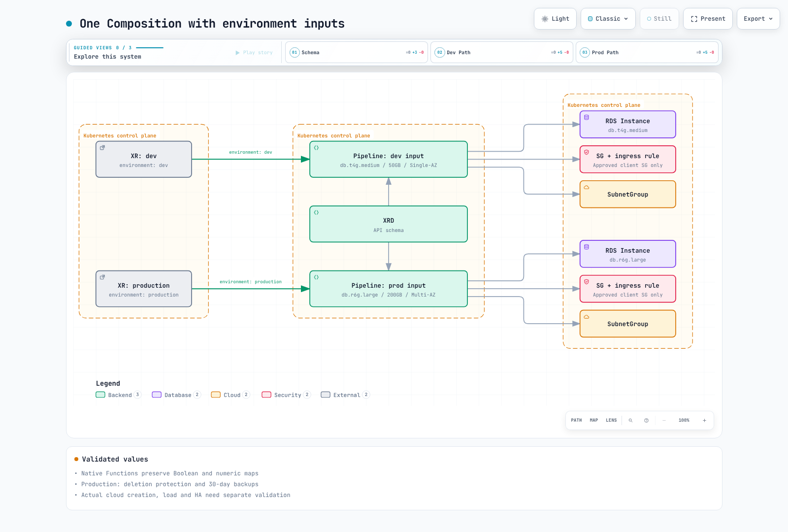Click the external-link icon on the XR: production node
The height and width of the screenshot is (532, 788).
[102, 277]
